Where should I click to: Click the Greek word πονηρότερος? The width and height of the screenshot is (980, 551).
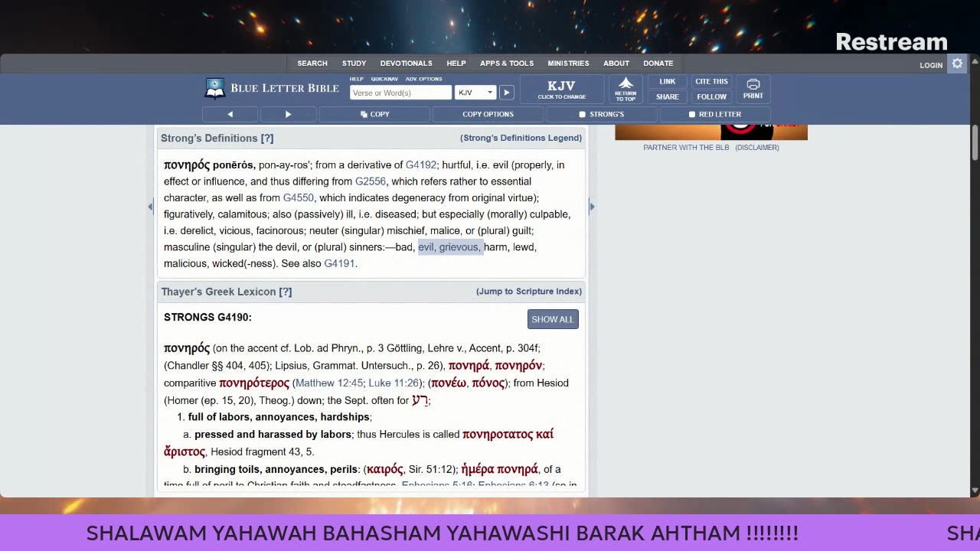coord(254,383)
